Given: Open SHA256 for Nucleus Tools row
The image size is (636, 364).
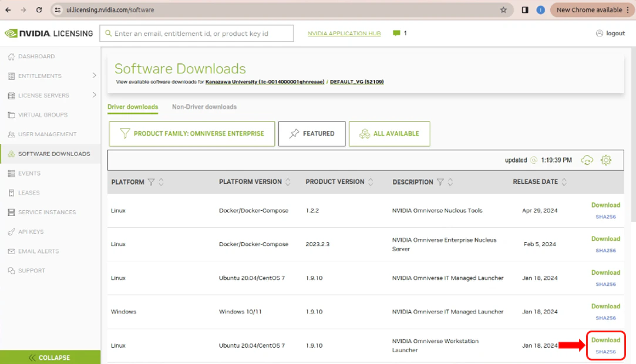Looking at the screenshot, I should coord(605,217).
